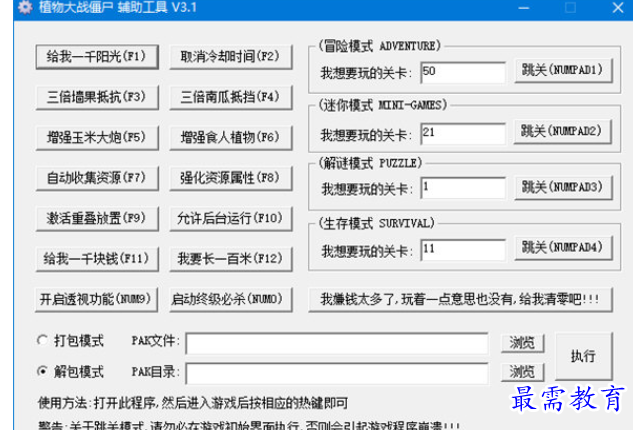Image resolution: width=633 pixels, height=430 pixels.
Task: Activate 三倍南瓜抵挡(F4)
Action: click(x=231, y=97)
